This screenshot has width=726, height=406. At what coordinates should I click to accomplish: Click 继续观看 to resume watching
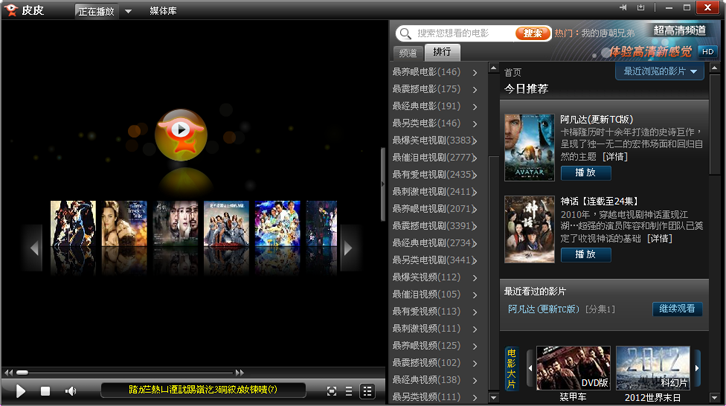click(677, 309)
